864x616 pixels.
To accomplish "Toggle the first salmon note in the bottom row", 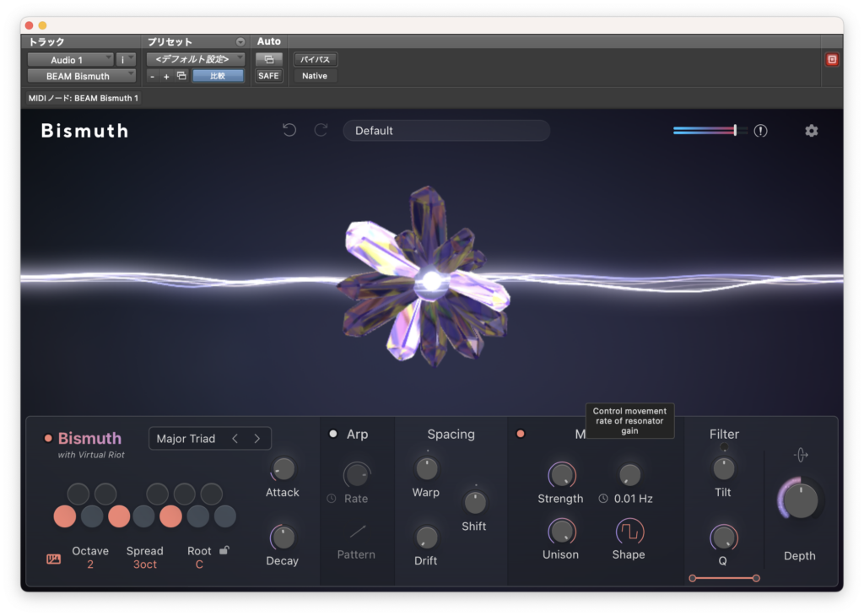I will click(64, 516).
